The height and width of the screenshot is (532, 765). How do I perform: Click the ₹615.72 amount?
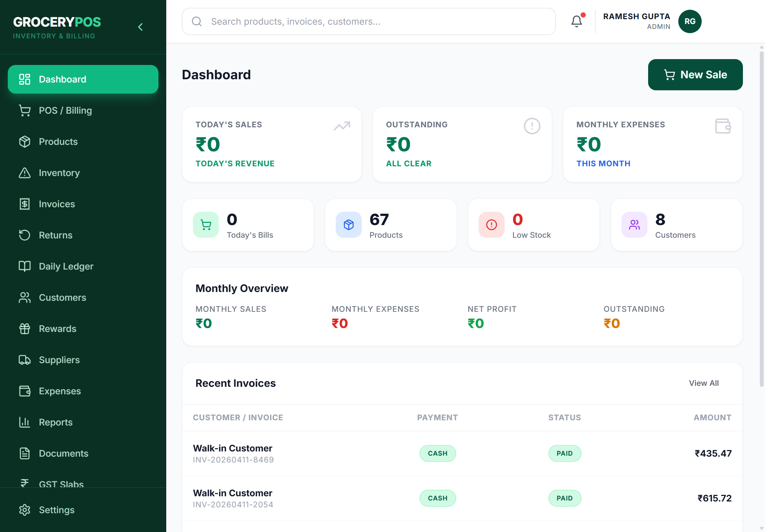click(x=714, y=498)
